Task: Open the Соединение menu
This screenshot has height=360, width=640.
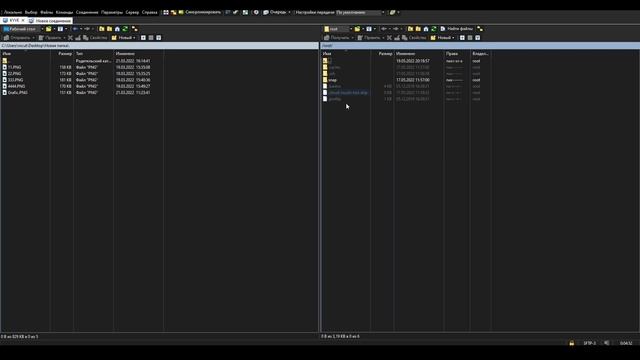Action: (87, 12)
